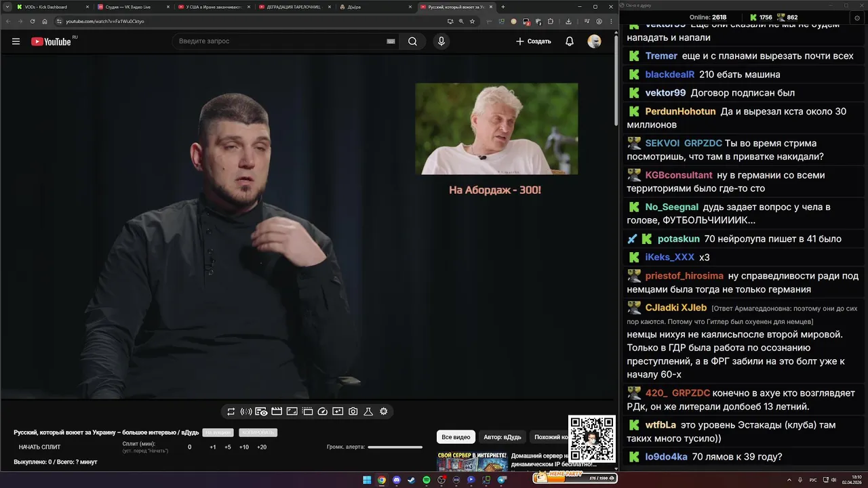Image resolution: width=868 pixels, height=488 pixels.
Task: Open the СВОЙ СЕРВЕР В ИНТЕРНЕТЕ video thumbnail
Action: (472, 462)
